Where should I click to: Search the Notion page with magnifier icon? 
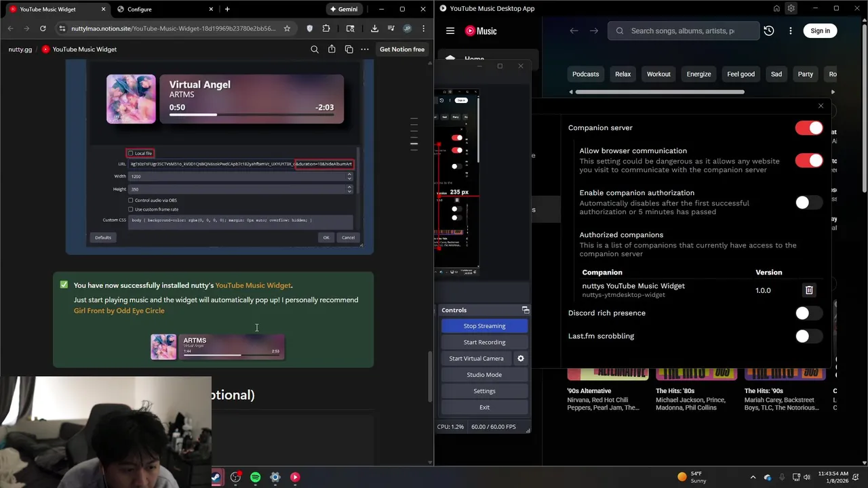pyautogui.click(x=315, y=49)
